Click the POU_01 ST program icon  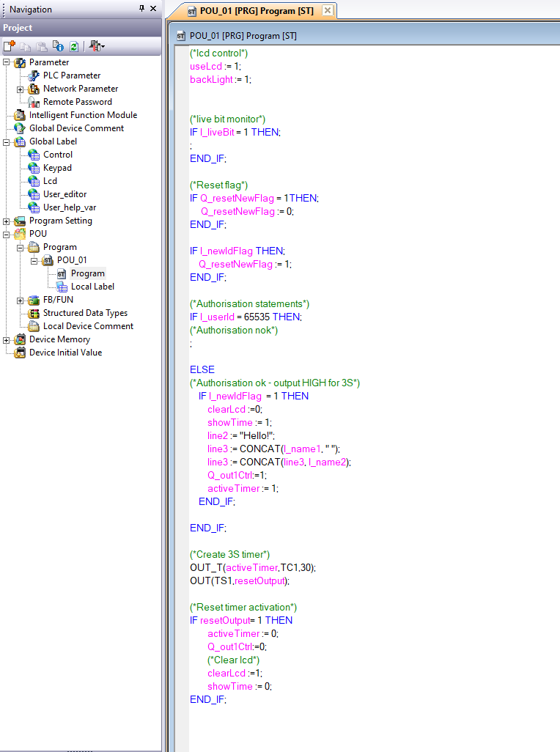pos(48,260)
